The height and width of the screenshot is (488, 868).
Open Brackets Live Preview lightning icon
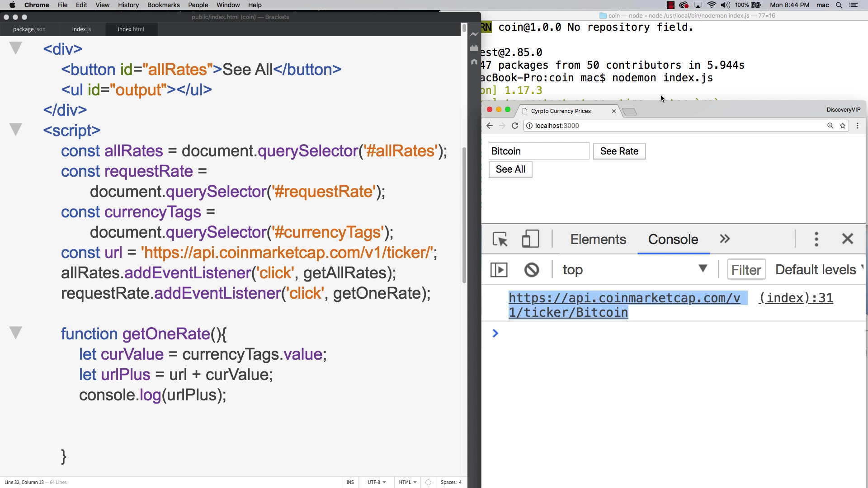pos(474,34)
